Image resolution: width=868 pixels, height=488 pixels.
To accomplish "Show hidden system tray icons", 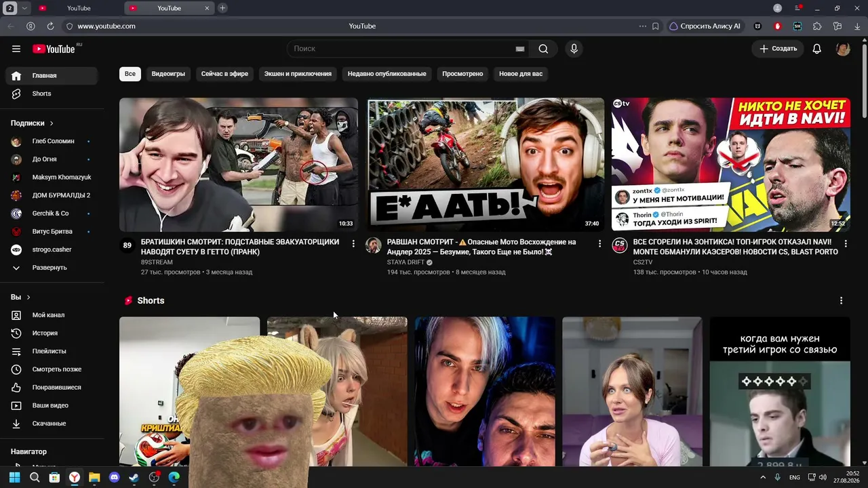I will [763, 477].
